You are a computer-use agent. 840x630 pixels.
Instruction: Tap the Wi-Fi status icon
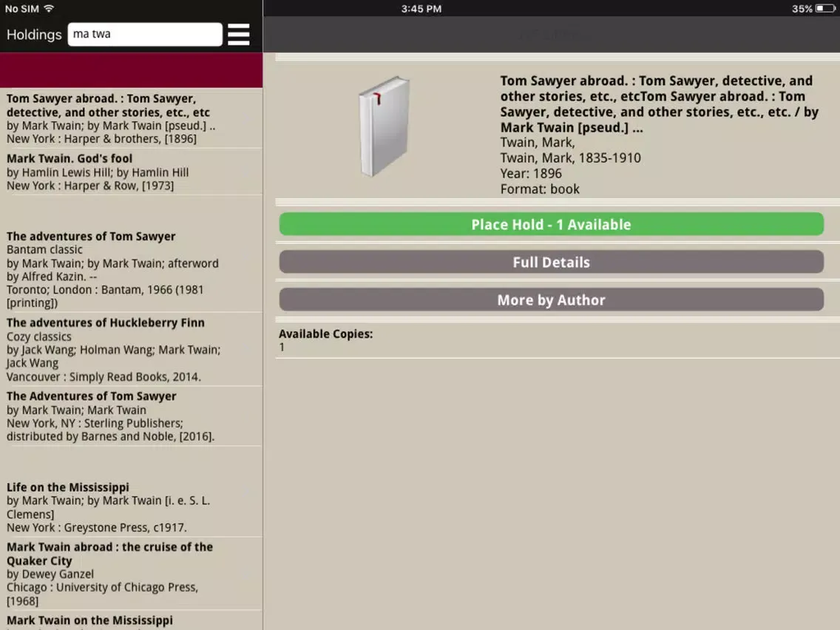click(x=49, y=9)
